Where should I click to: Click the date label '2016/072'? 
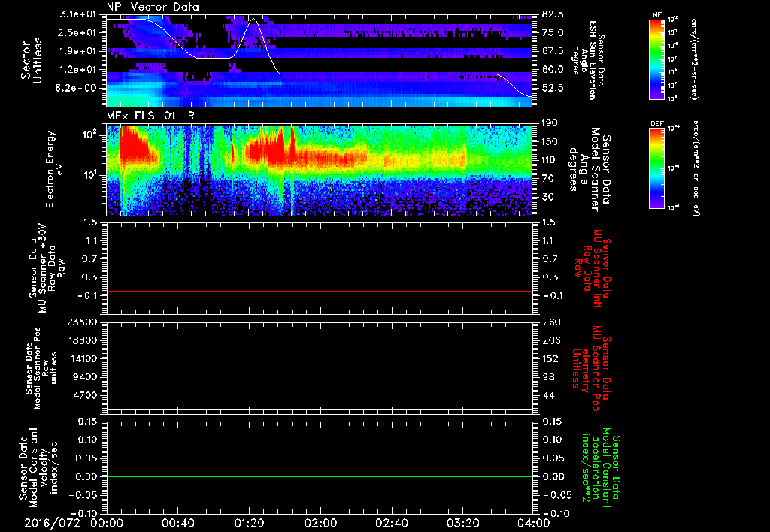click(52, 523)
